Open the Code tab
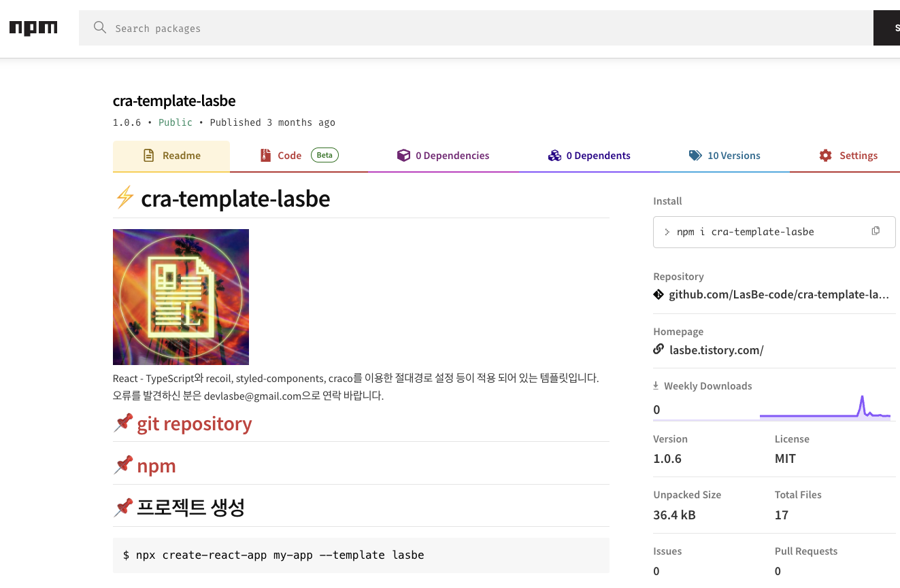 tap(299, 156)
